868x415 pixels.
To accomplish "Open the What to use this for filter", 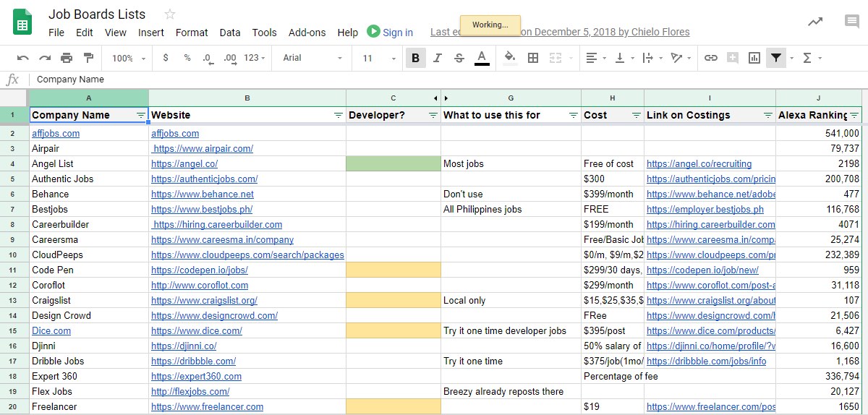I will coord(574,116).
